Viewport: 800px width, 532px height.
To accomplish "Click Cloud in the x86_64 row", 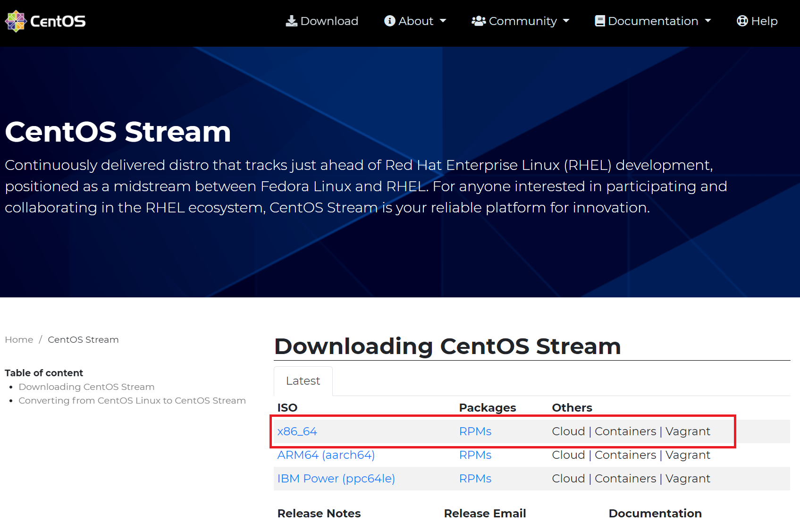I will click(x=568, y=431).
